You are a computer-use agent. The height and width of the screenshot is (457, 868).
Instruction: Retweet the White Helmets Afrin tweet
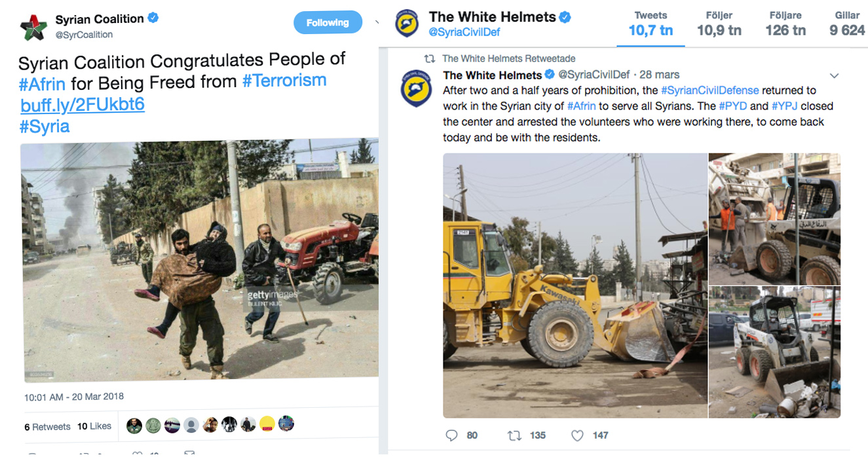pos(514,435)
